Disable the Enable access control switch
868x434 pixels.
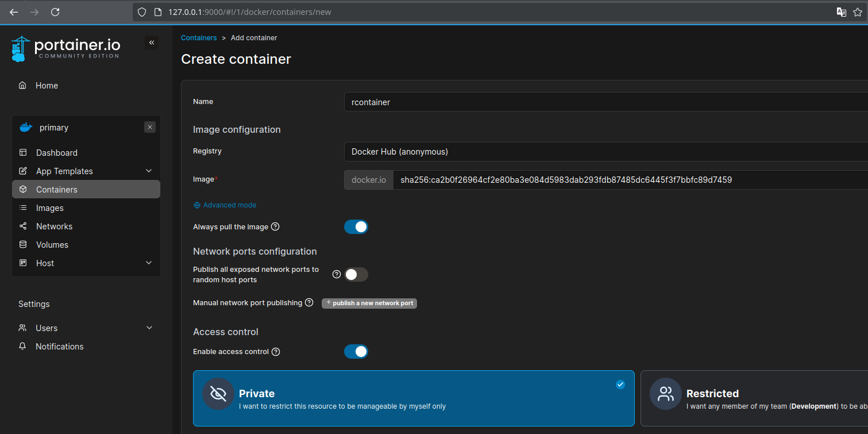[356, 351]
